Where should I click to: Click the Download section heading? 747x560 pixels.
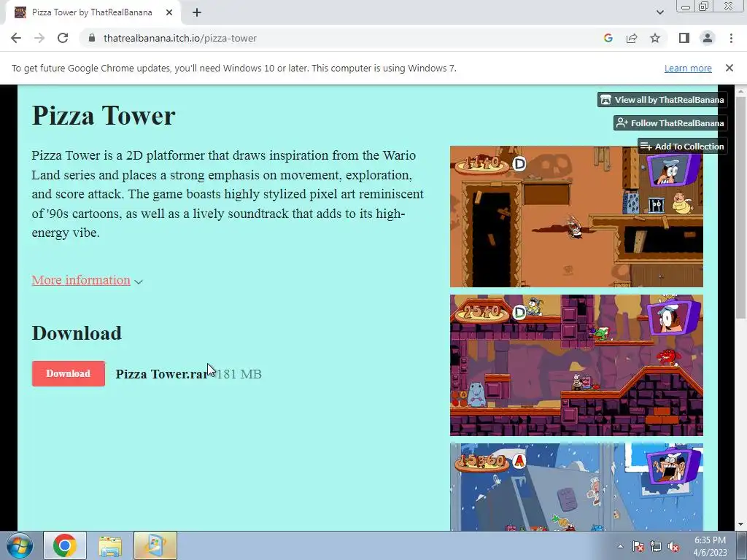point(77,332)
